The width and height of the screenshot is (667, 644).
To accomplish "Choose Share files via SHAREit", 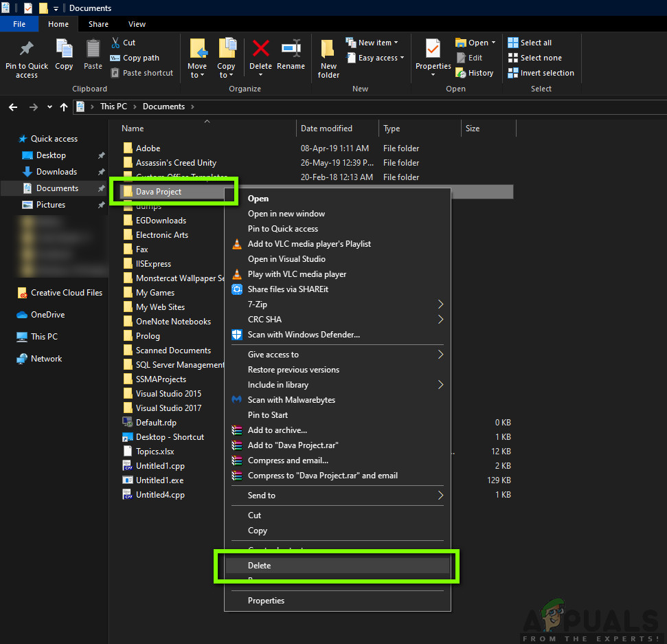I will coord(337,289).
